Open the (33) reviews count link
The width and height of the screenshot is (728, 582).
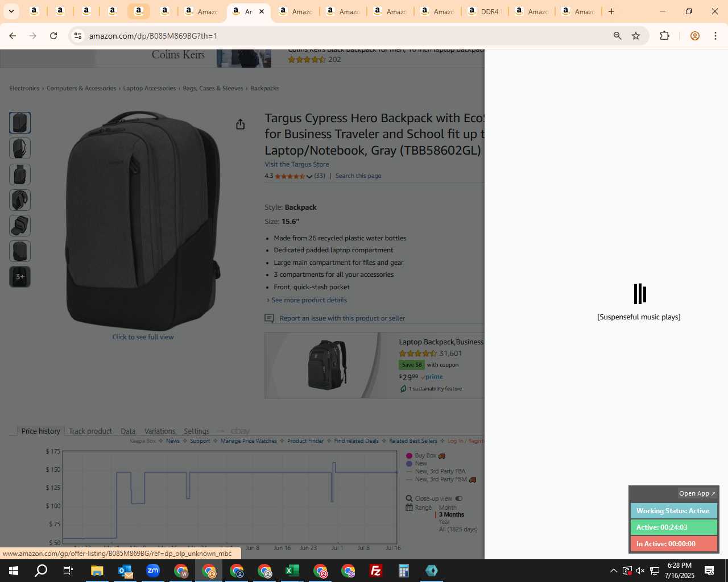[x=320, y=176]
